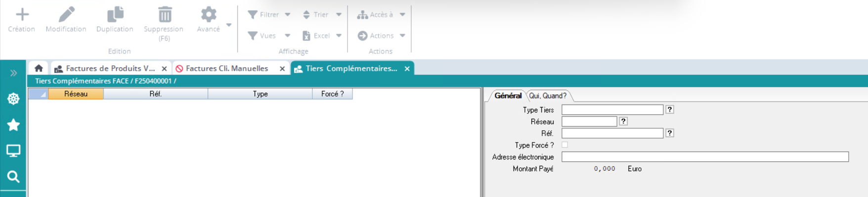This screenshot has height=197, width=868.
Task: Click the Réseau input field
Action: click(x=589, y=121)
